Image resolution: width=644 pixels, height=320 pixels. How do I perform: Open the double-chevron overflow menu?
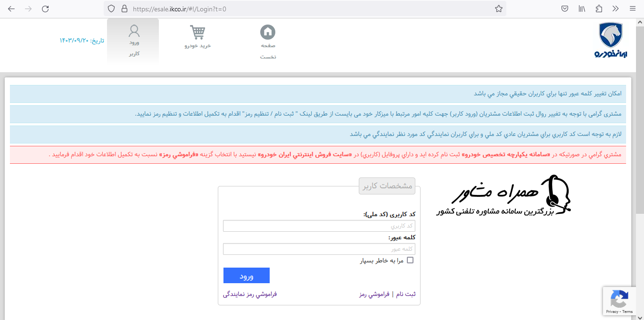(615, 8)
